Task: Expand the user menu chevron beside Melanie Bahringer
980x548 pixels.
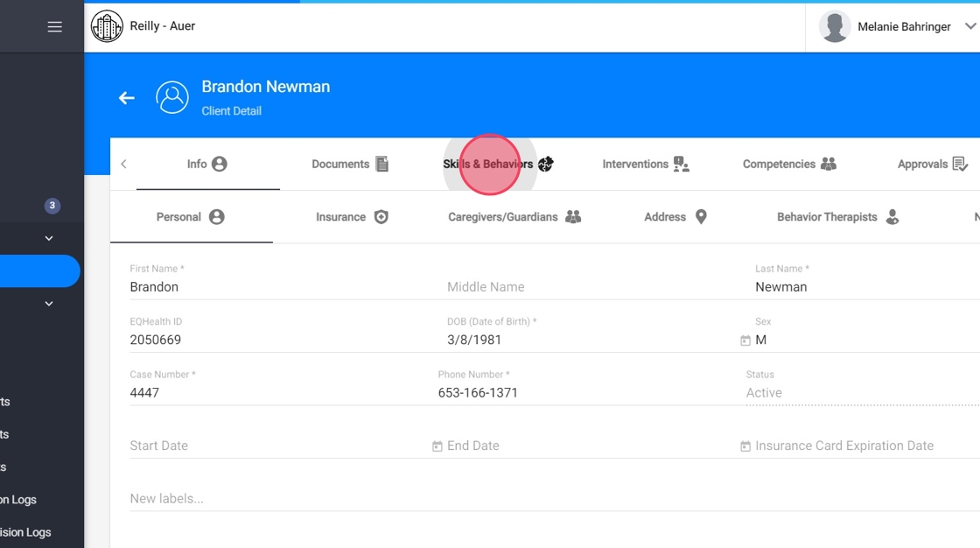Action: click(970, 26)
